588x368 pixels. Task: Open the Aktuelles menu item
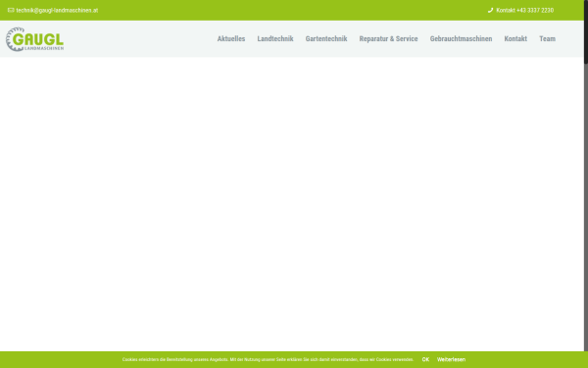pos(231,38)
